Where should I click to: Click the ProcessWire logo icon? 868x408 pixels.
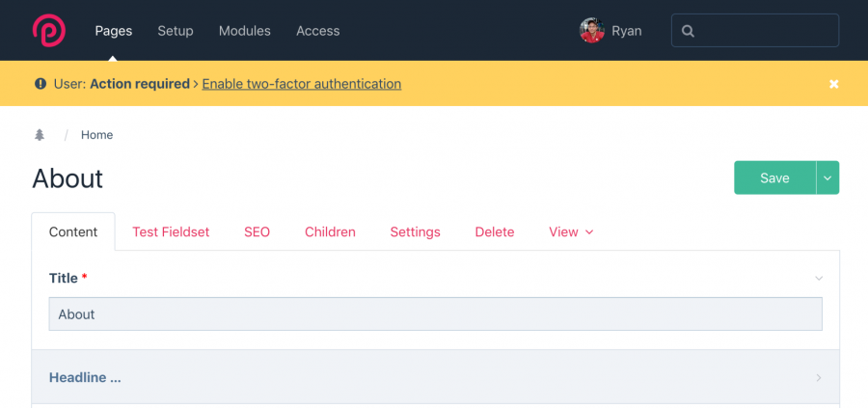[49, 31]
